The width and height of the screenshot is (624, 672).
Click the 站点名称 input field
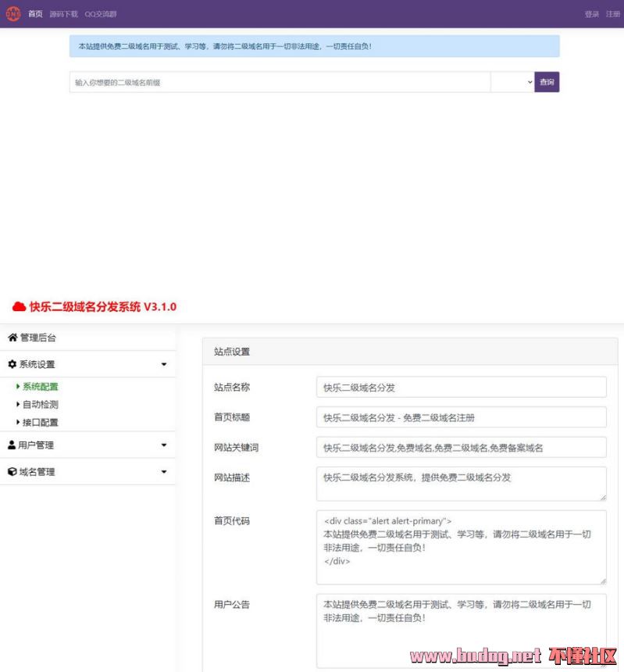(461, 387)
